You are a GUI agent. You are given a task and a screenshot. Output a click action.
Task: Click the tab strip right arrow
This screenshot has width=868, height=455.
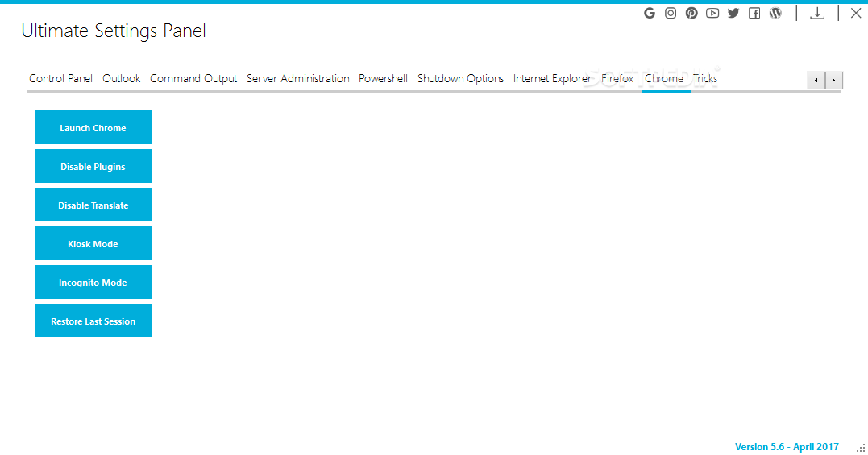coord(833,81)
